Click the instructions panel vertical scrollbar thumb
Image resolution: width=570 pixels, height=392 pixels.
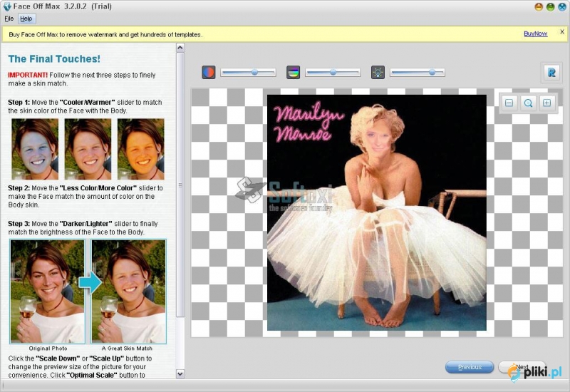pyautogui.click(x=180, y=185)
